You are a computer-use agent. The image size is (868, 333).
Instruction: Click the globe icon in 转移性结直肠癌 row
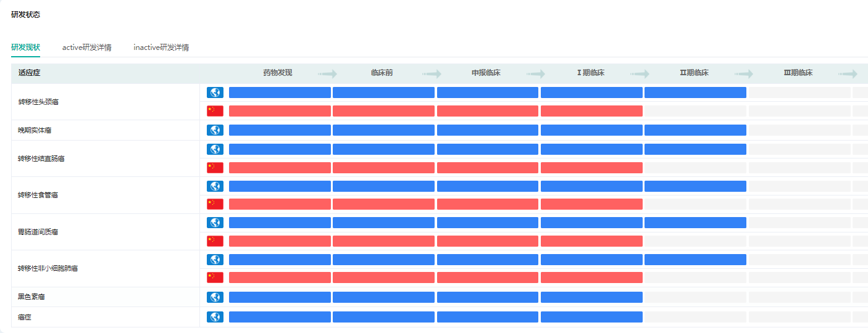point(215,149)
